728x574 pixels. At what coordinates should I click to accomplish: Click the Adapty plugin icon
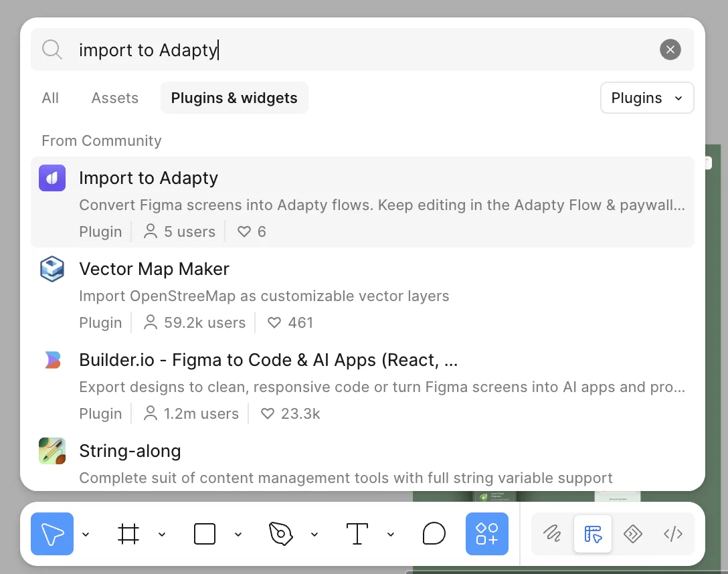[52, 178]
